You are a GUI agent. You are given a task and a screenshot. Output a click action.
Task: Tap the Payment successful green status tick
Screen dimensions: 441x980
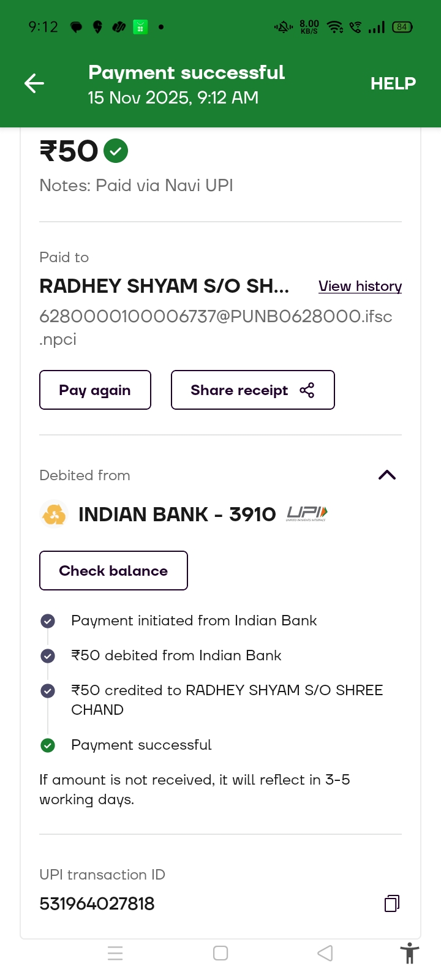(x=48, y=745)
